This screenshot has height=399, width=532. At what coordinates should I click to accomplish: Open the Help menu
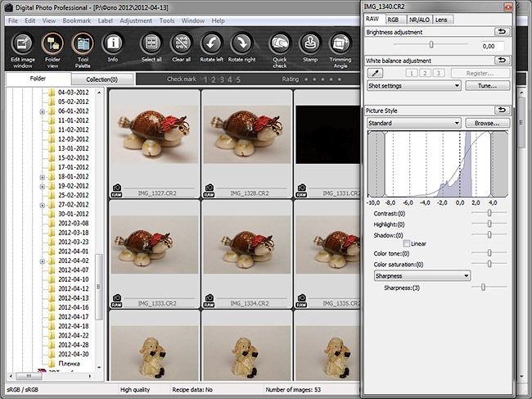click(219, 20)
